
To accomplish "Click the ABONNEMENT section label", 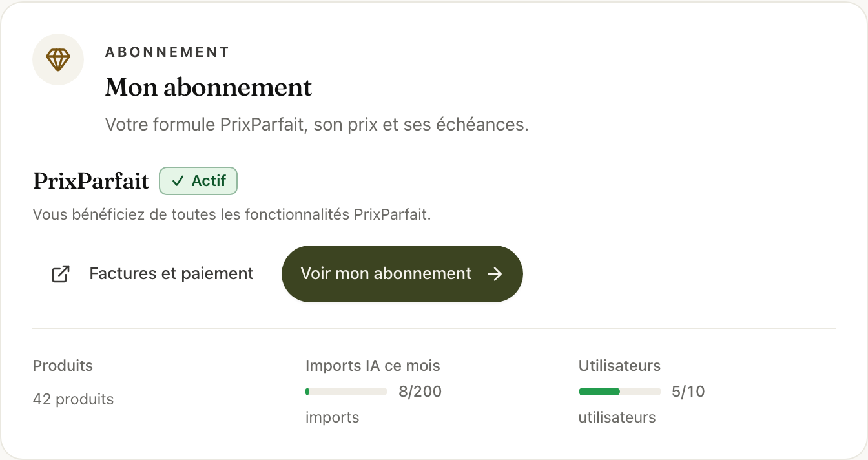I will 167,52.
